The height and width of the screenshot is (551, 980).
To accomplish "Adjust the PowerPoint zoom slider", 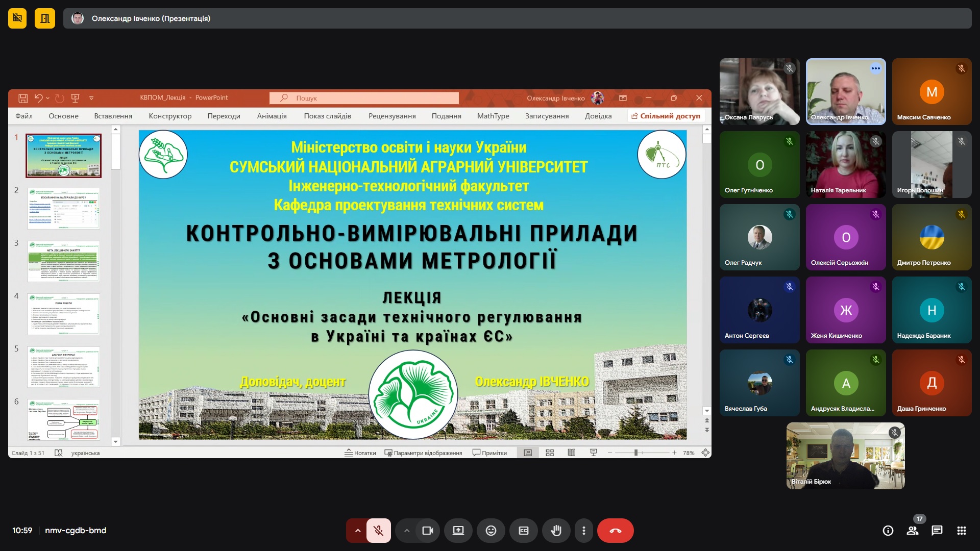I will click(x=636, y=453).
